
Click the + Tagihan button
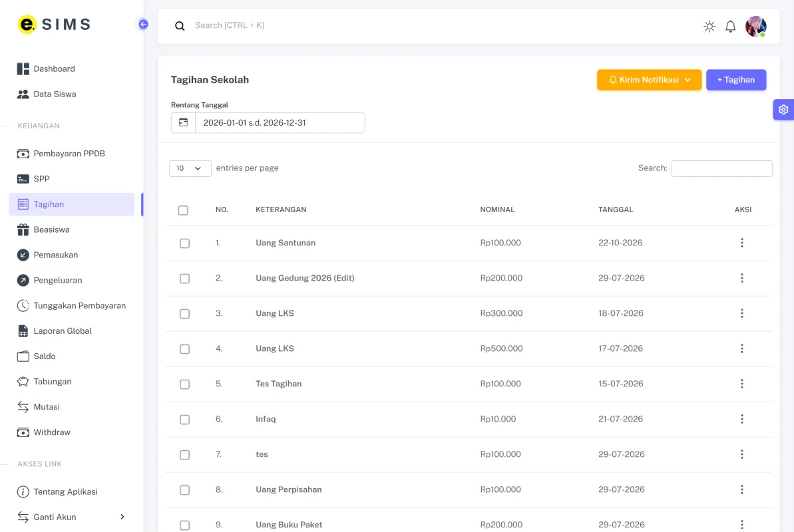[x=736, y=80]
